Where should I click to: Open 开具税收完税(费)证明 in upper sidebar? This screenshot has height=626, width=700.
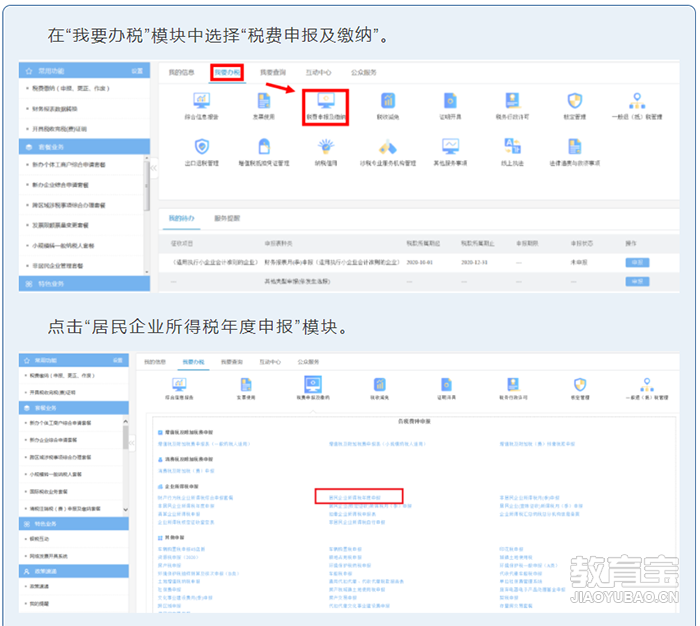(59, 129)
